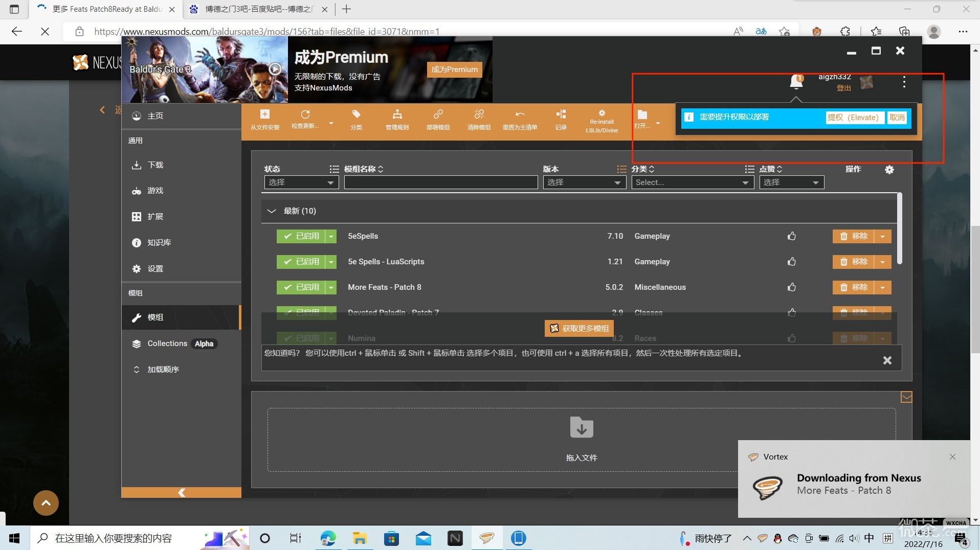The height and width of the screenshot is (550, 980).
Task: Click the Manage Rules toolbar icon
Action: tap(397, 114)
